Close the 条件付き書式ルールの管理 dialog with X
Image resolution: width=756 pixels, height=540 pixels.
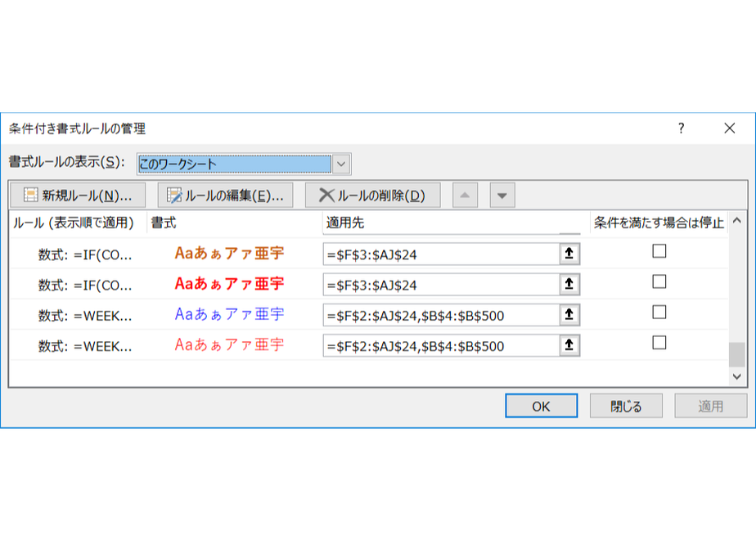click(730, 128)
